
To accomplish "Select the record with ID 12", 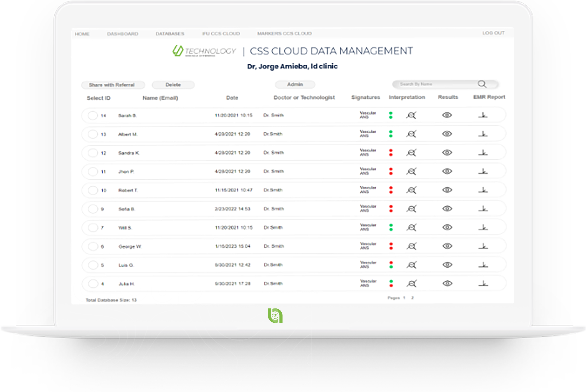I will point(93,153).
